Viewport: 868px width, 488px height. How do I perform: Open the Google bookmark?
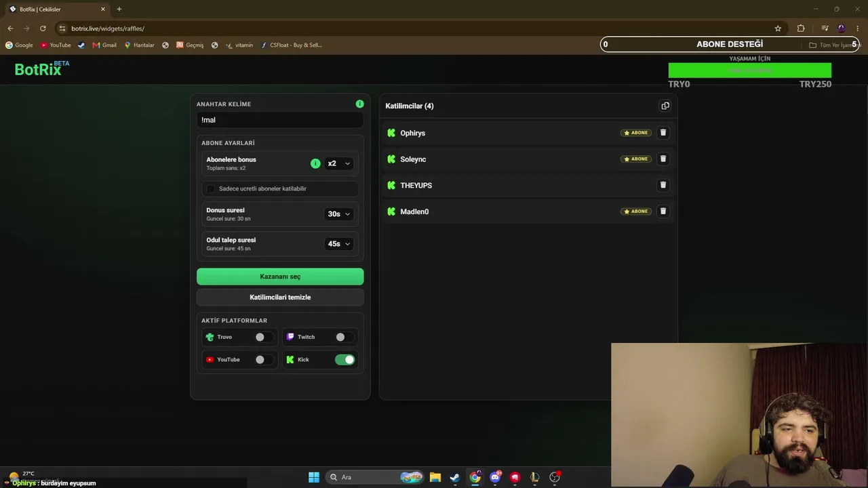(x=19, y=45)
